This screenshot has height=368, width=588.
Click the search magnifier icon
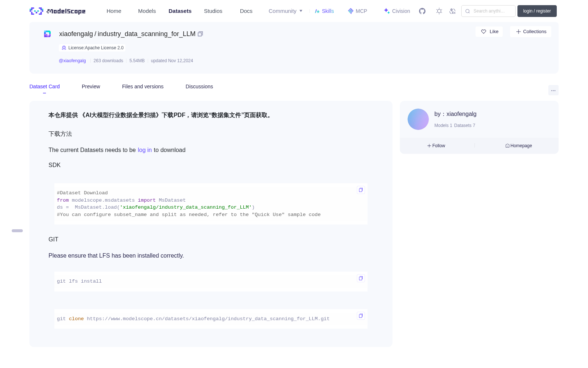pyautogui.click(x=467, y=11)
